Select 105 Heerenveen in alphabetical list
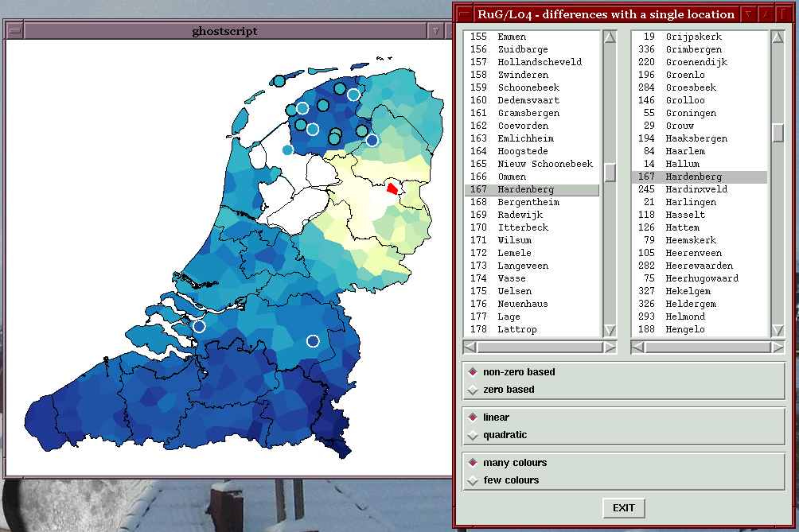799x532 pixels. (x=700, y=253)
